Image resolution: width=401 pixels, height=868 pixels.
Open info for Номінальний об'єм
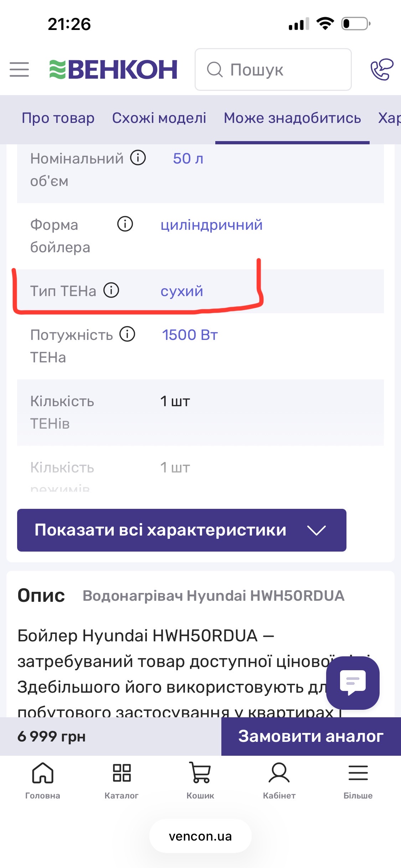[x=138, y=157]
